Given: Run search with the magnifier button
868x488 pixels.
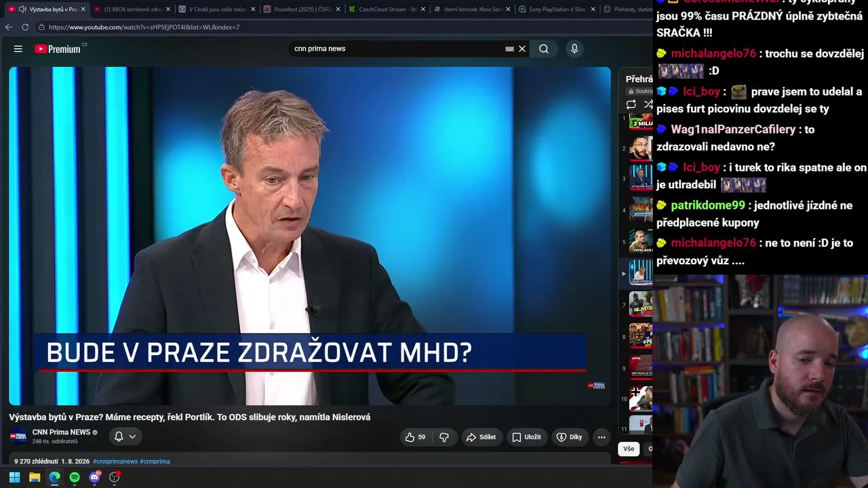Looking at the screenshot, I should (544, 49).
